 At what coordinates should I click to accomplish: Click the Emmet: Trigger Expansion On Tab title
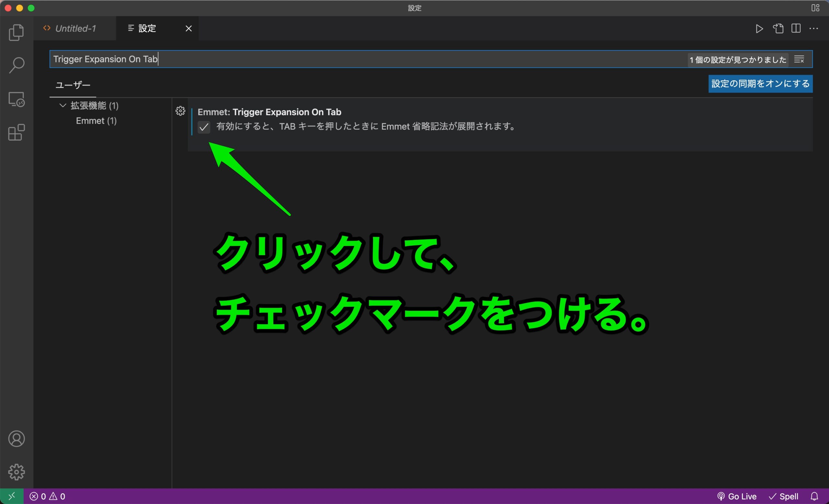pyautogui.click(x=269, y=112)
